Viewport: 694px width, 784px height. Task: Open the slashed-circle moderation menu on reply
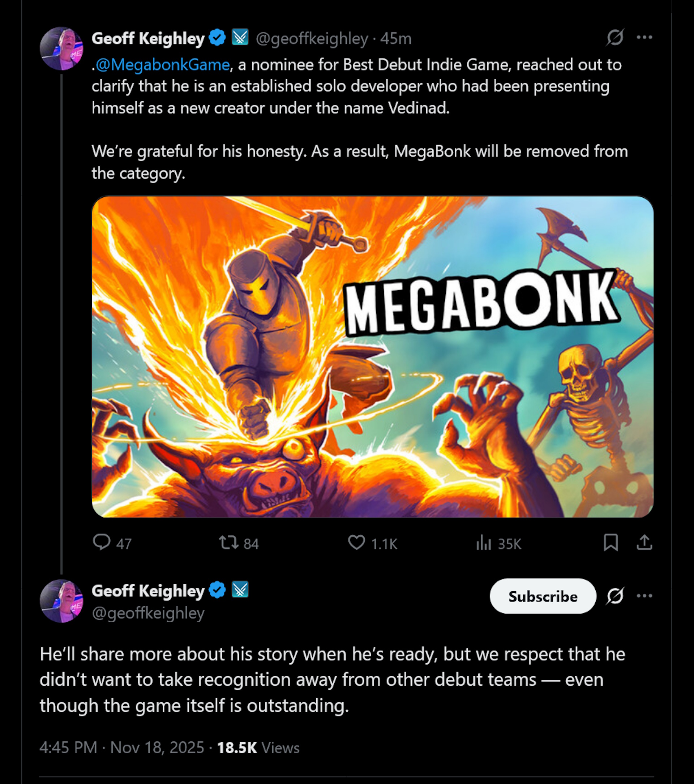(x=616, y=596)
